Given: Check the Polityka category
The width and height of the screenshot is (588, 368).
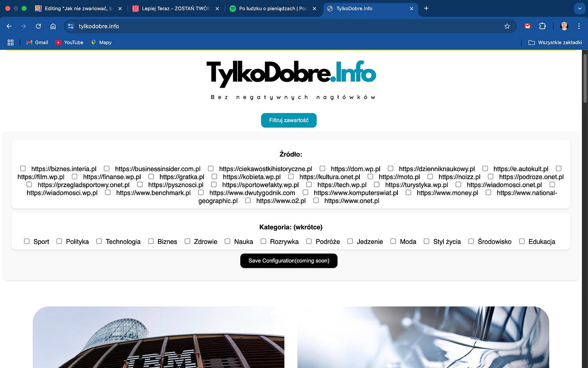Looking at the screenshot, I should (x=59, y=241).
